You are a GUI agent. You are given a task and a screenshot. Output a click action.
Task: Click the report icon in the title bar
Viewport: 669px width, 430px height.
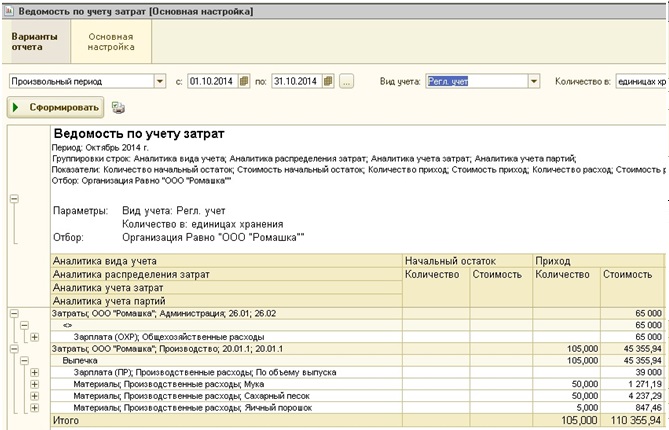click(9, 11)
